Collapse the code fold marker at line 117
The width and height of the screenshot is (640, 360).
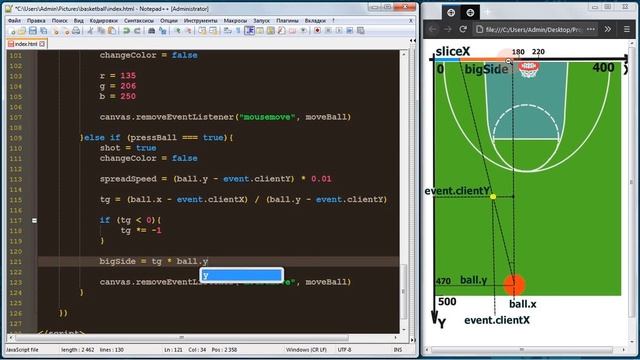[34, 220]
